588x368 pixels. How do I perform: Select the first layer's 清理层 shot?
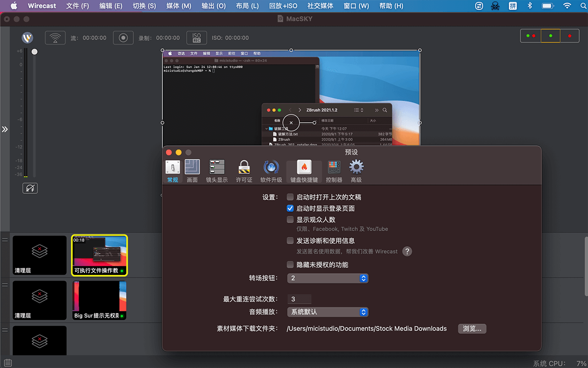click(40, 255)
